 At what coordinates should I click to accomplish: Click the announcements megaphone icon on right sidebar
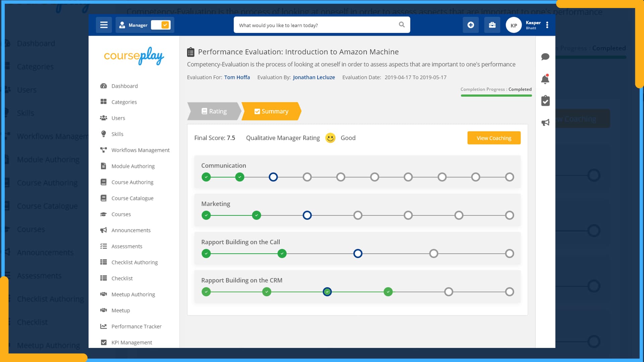545,122
